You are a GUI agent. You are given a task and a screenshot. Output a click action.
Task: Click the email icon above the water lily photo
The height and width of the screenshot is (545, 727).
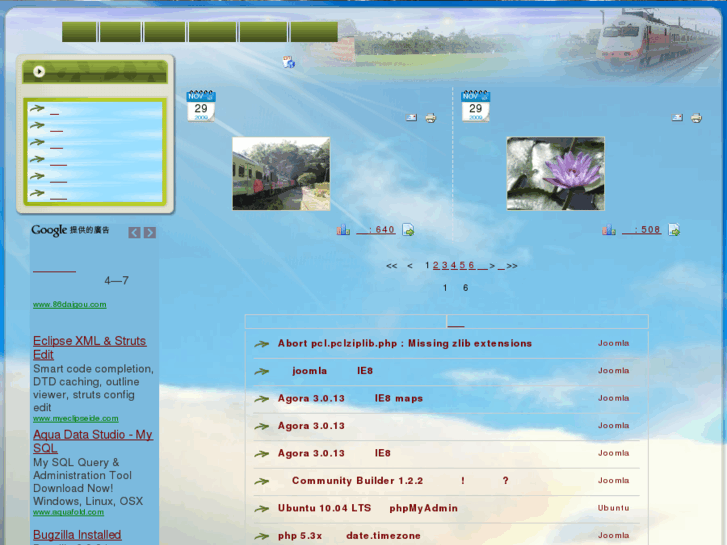677,118
